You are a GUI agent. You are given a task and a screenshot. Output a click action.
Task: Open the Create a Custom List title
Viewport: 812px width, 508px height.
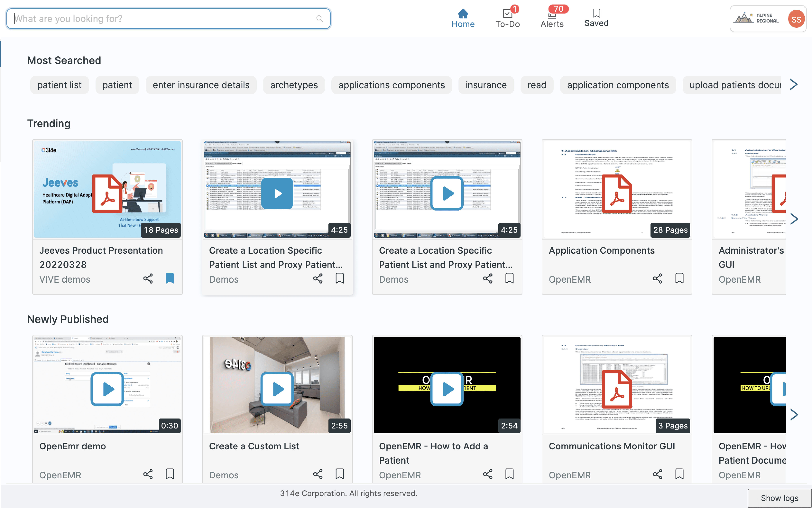point(254,446)
